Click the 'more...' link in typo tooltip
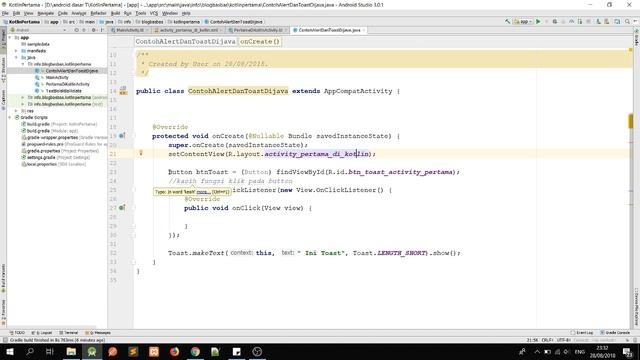The height and width of the screenshot is (360, 640). 203,191
